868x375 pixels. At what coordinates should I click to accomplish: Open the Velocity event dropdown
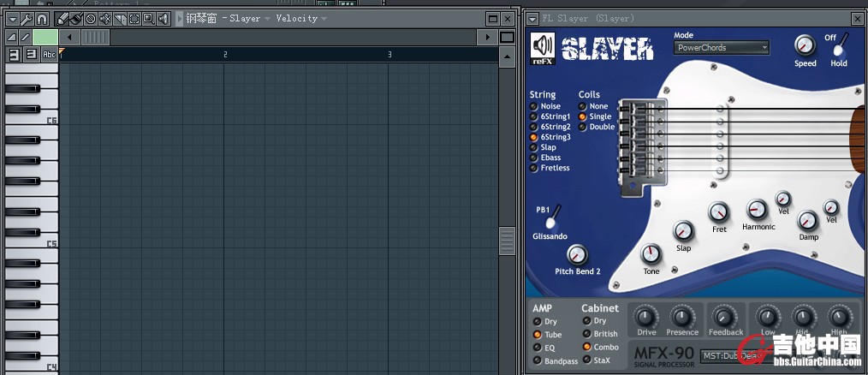324,18
